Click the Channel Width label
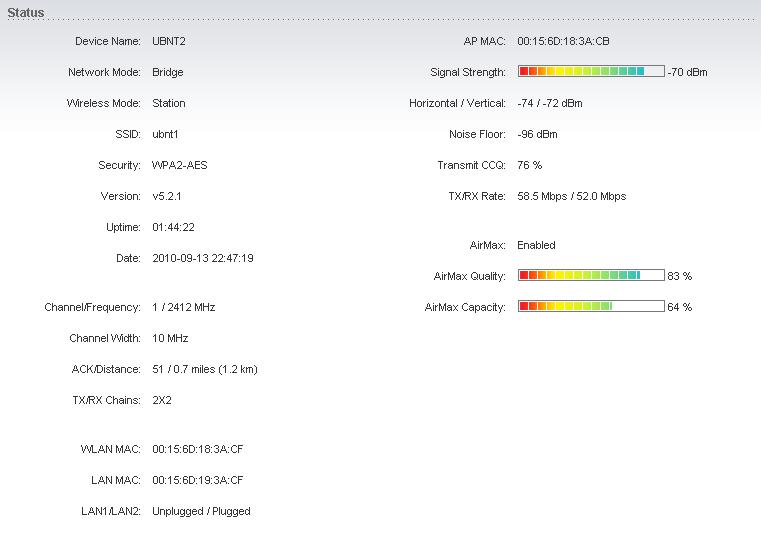This screenshot has height=555, width=761. click(105, 339)
